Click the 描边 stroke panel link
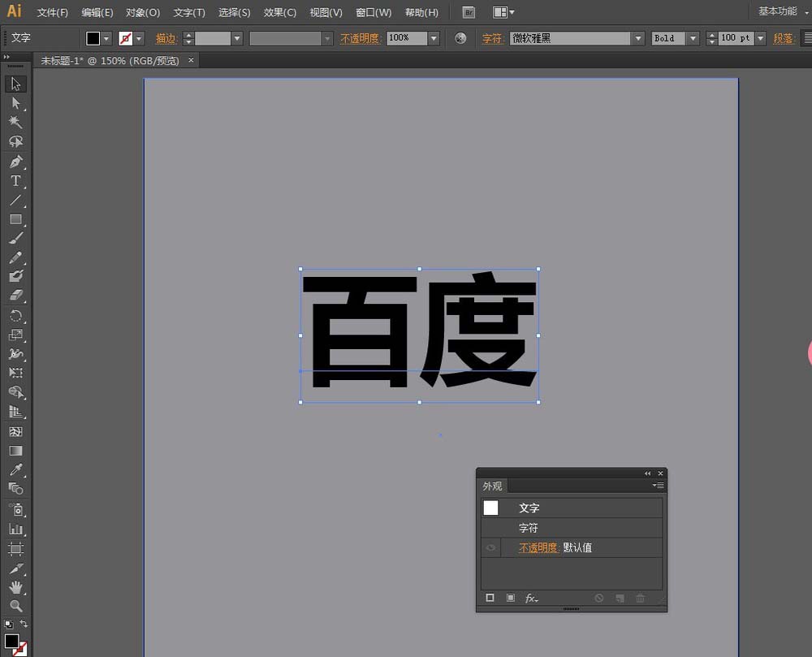Image resolution: width=812 pixels, height=657 pixels. pos(166,38)
